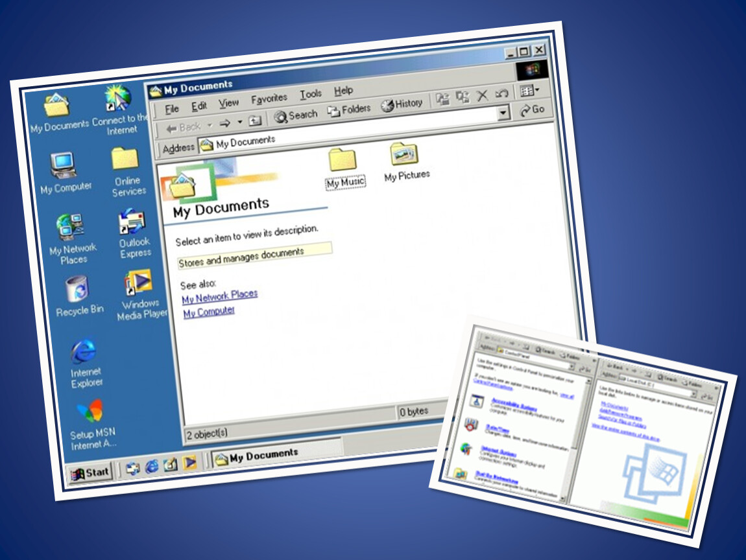
Task: Open the Favorites menu
Action: [x=269, y=99]
